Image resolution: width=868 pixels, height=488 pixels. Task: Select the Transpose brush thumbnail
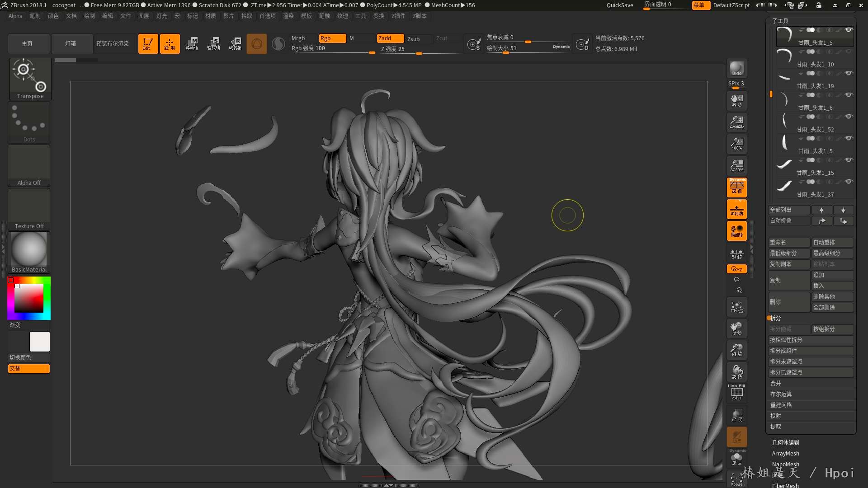point(30,78)
